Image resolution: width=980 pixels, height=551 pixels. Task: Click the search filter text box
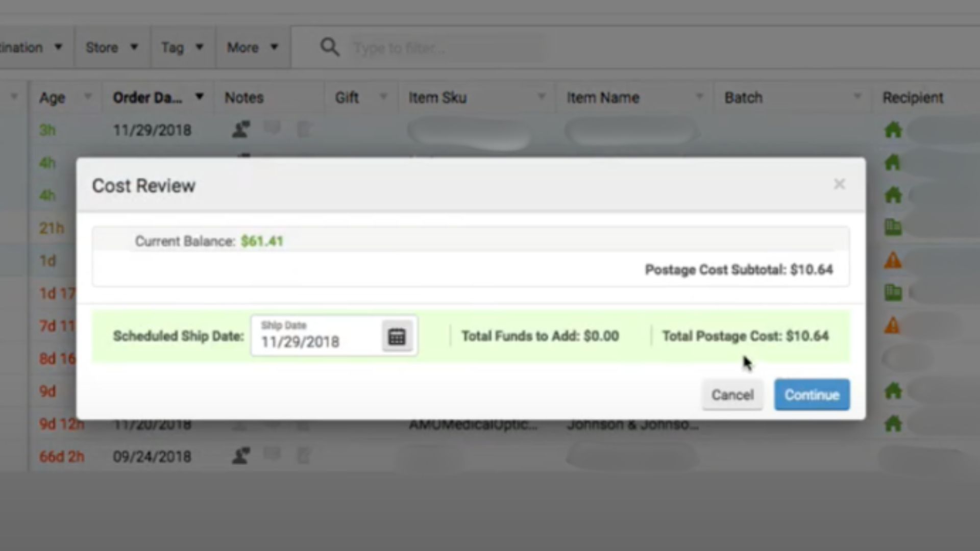[x=444, y=47]
